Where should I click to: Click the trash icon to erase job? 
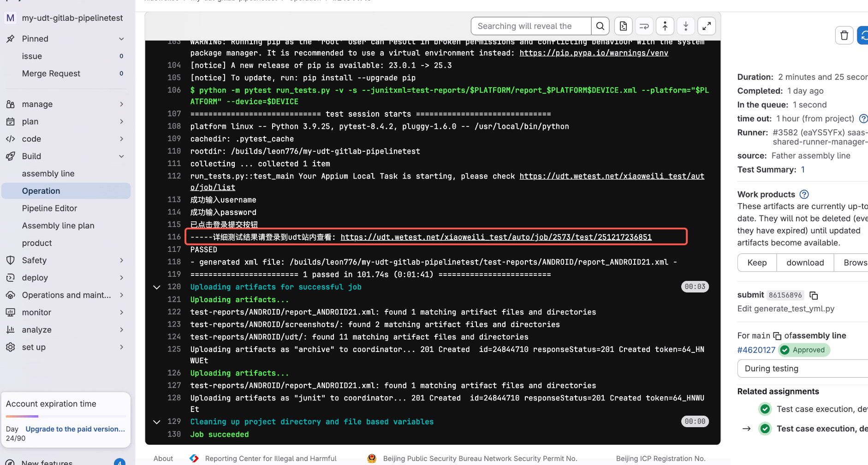point(844,36)
